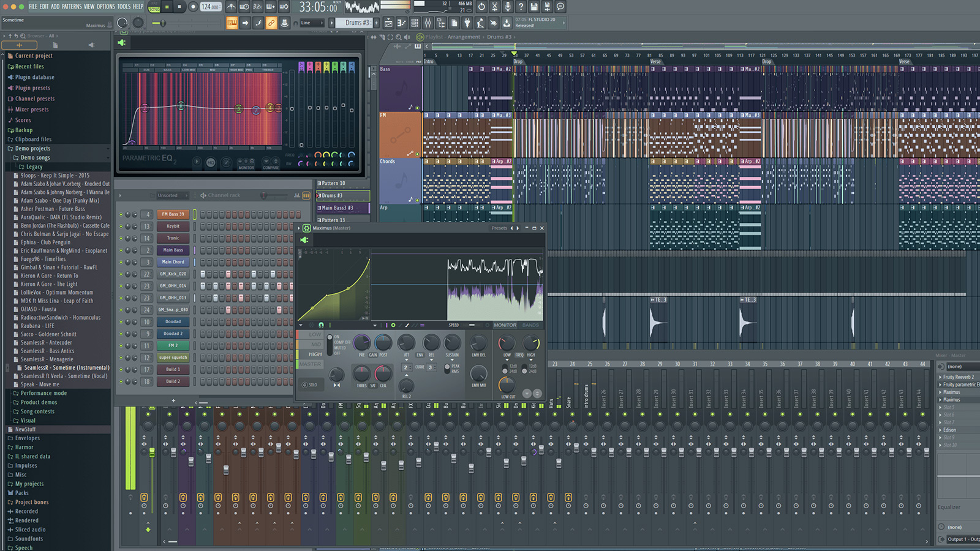The image size is (980, 551).
Task: Expand the Drums #3 pattern selector
Action: [333, 23]
